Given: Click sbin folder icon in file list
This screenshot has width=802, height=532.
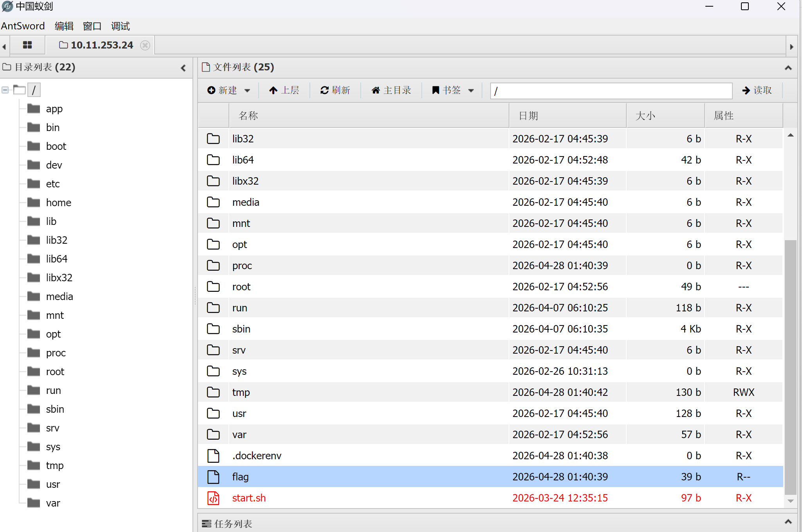Looking at the screenshot, I should click(x=213, y=329).
